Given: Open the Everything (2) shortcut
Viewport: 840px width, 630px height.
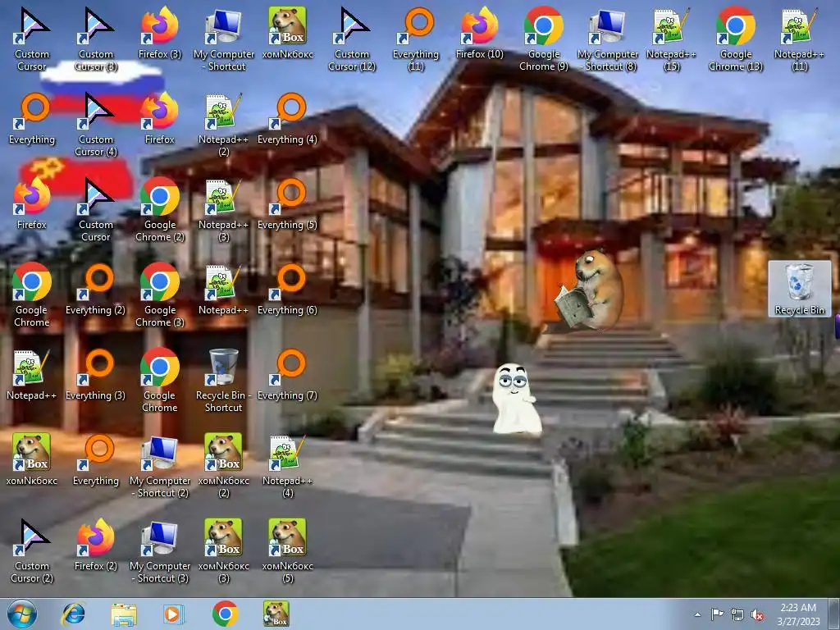Looking at the screenshot, I should (96, 289).
